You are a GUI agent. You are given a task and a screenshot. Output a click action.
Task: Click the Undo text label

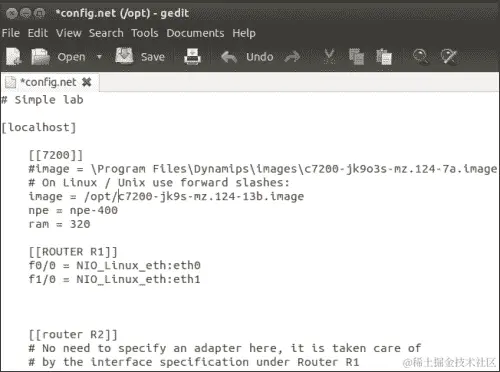tap(260, 57)
